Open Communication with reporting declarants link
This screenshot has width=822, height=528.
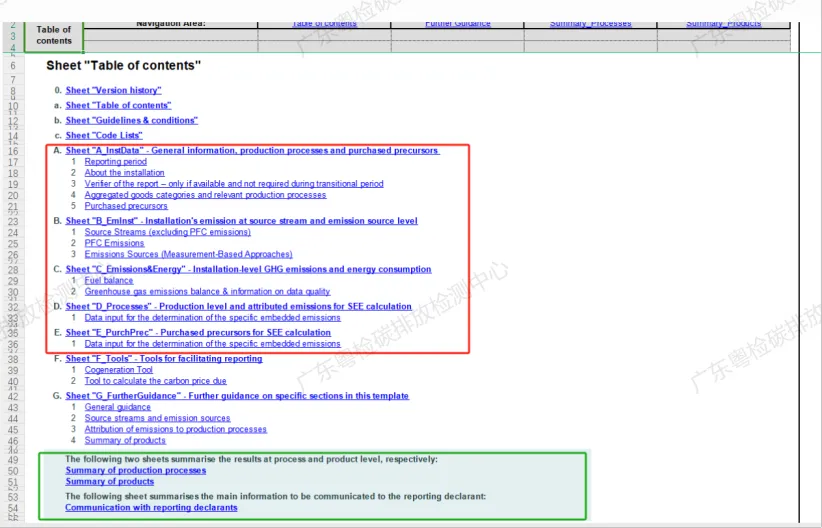[151, 507]
